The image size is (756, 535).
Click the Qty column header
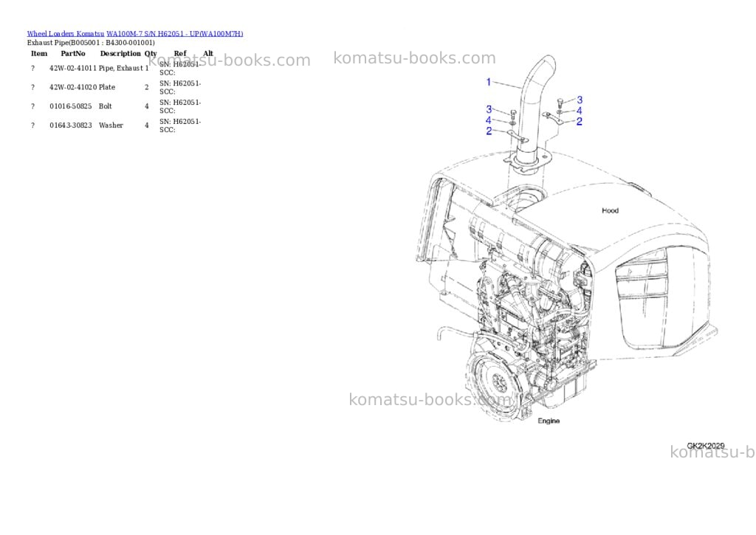(151, 53)
